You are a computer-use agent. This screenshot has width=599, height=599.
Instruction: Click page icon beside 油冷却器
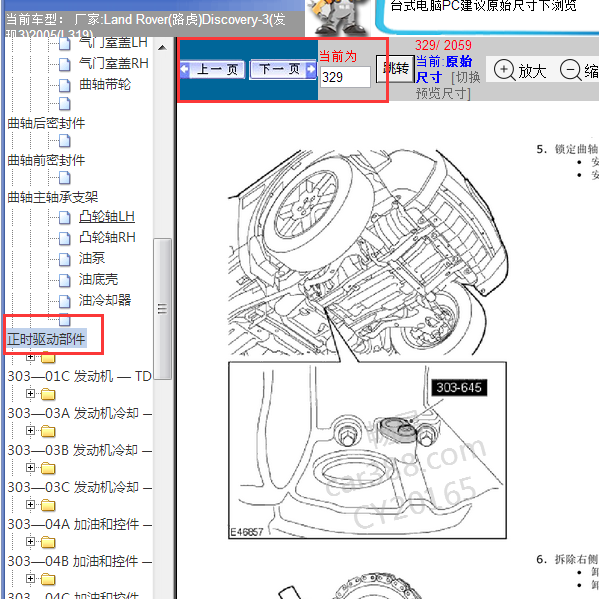click(65, 301)
